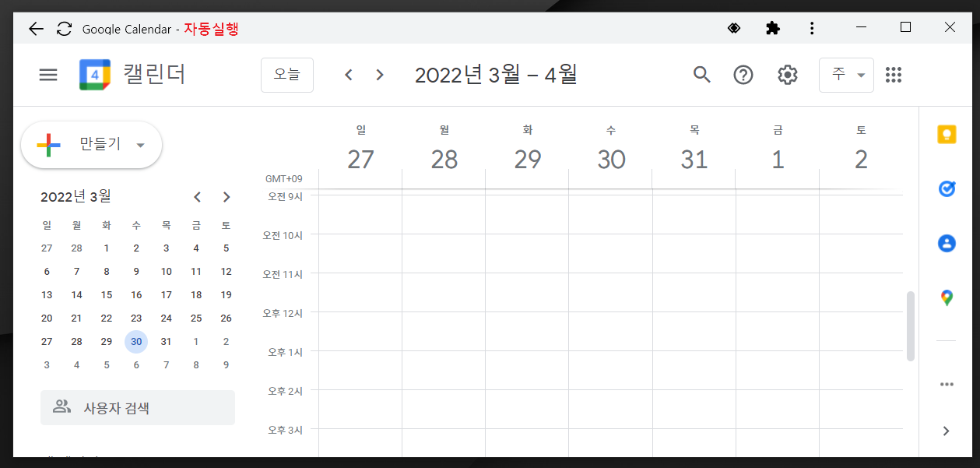
Task: Click the 오늘 button
Action: [x=286, y=75]
